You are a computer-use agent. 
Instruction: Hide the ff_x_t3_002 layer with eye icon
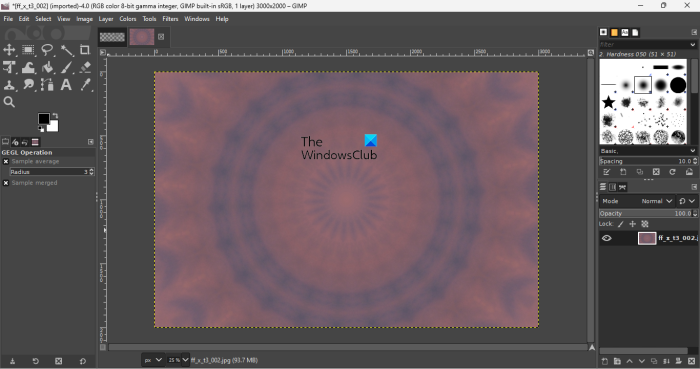click(606, 238)
